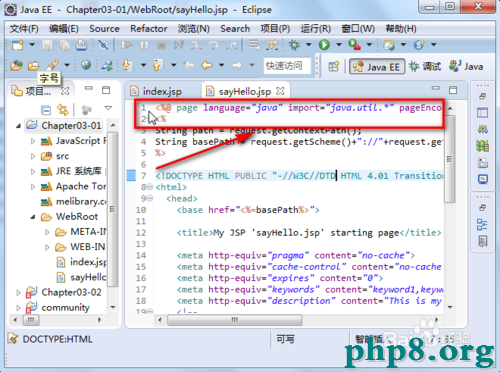
Task: Click the Search flashlight icon
Action: [x=52, y=65]
